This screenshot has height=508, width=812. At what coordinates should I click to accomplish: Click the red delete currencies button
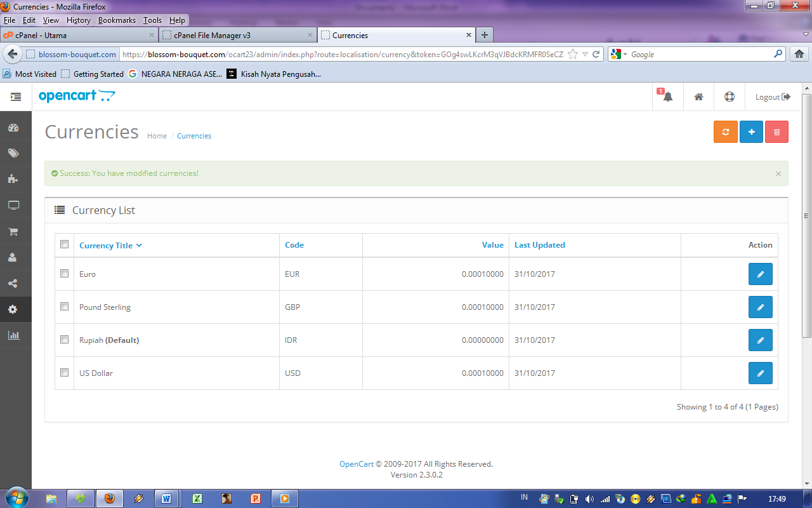click(776, 132)
